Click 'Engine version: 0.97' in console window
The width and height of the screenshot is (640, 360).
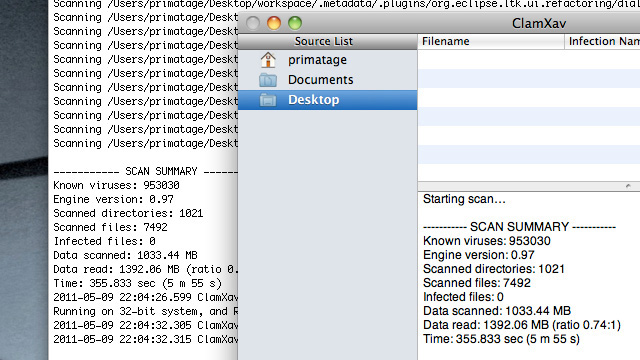tap(113, 199)
